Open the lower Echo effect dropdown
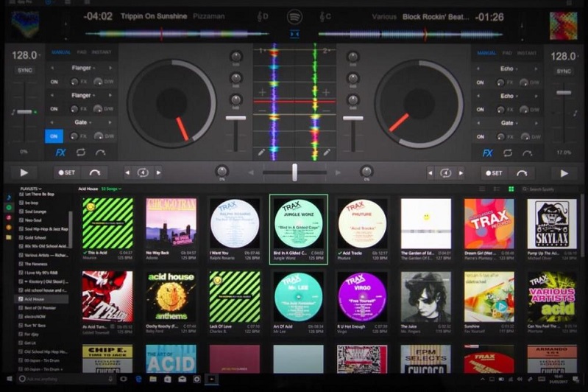Screen dimensions: 588x392 click(509, 96)
